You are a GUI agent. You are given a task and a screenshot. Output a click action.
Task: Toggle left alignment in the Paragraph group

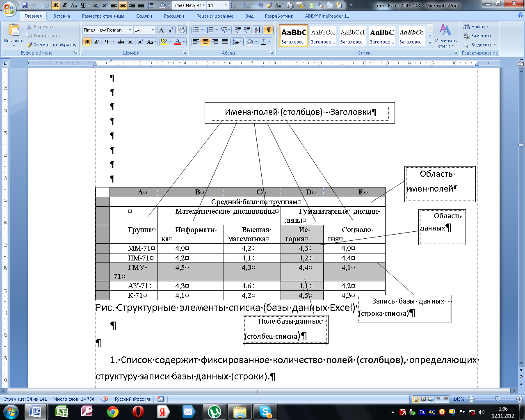tap(196, 42)
